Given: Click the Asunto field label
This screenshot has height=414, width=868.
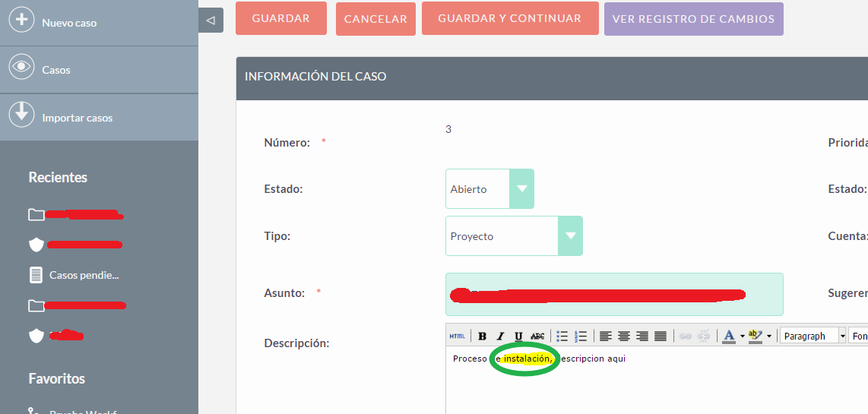Looking at the screenshot, I should pyautogui.click(x=284, y=293).
